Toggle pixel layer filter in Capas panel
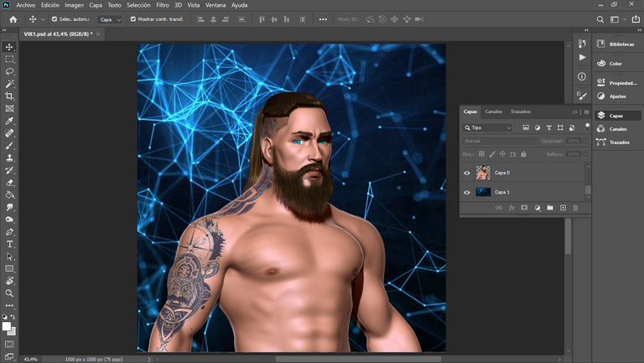644x363 pixels. 526,127
